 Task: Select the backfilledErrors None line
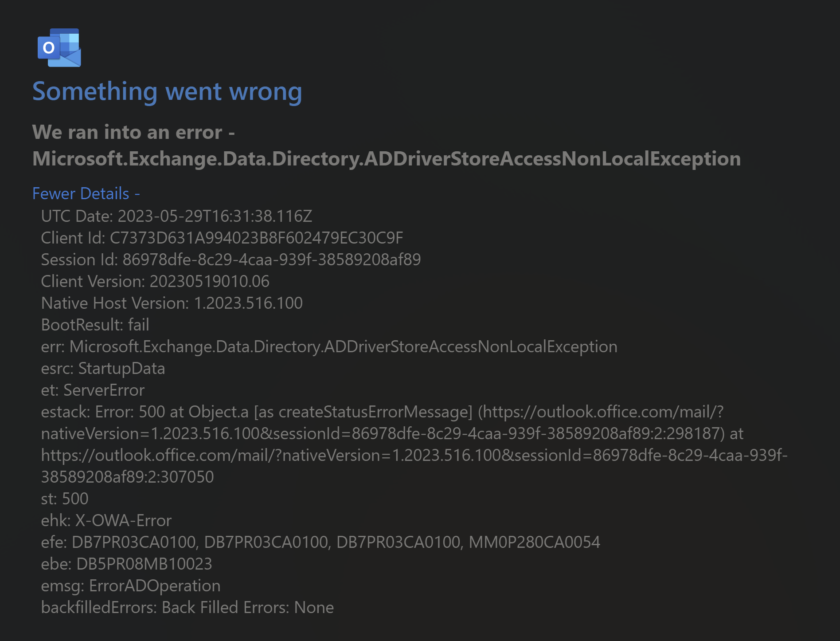coord(187,607)
